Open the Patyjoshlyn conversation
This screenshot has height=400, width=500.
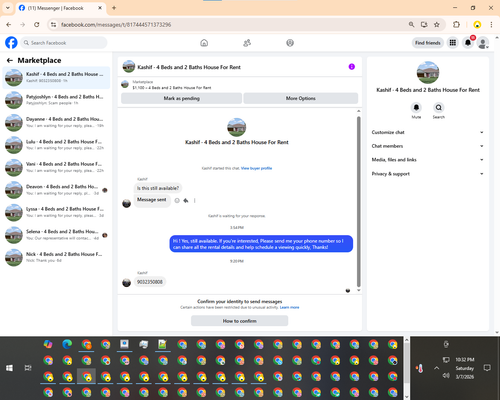tap(56, 100)
